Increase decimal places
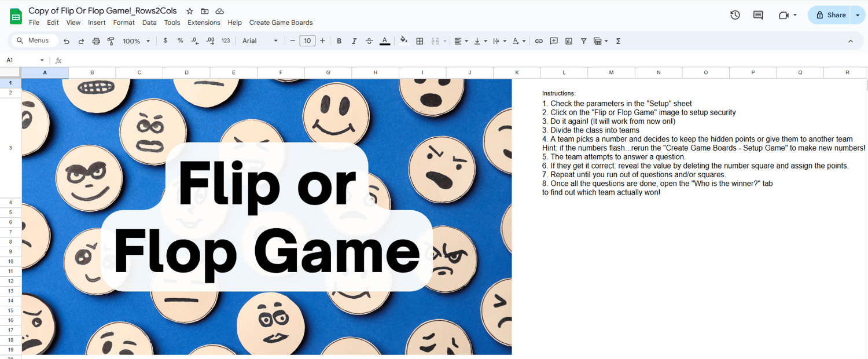Screen dimensions: 868x359 (210, 41)
